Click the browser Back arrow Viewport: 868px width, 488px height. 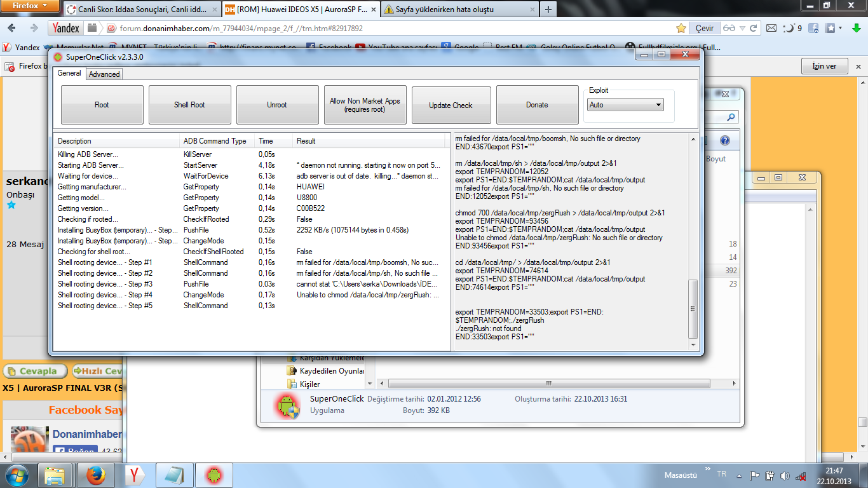pyautogui.click(x=13, y=28)
